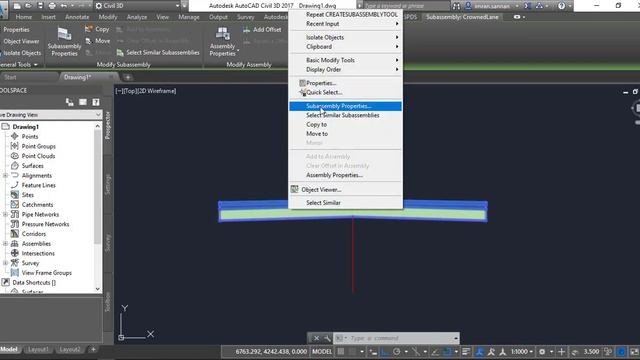This screenshot has width=640, height=360.
Task: Choose Select Similar Subassemblies in context menu
Action: pos(346,115)
